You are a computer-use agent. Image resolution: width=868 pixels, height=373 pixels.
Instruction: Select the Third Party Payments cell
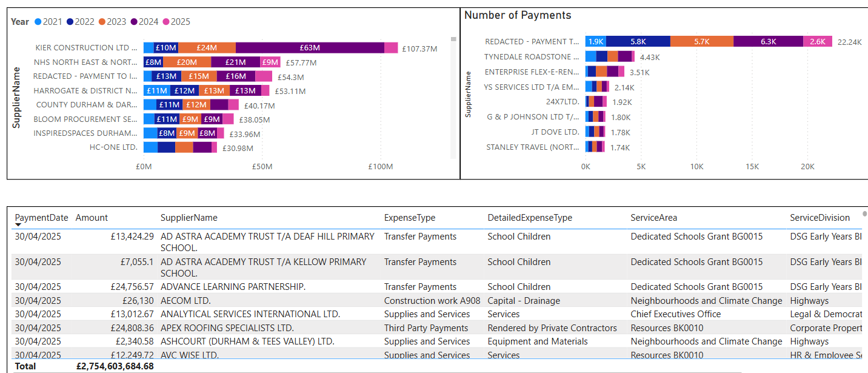point(426,328)
